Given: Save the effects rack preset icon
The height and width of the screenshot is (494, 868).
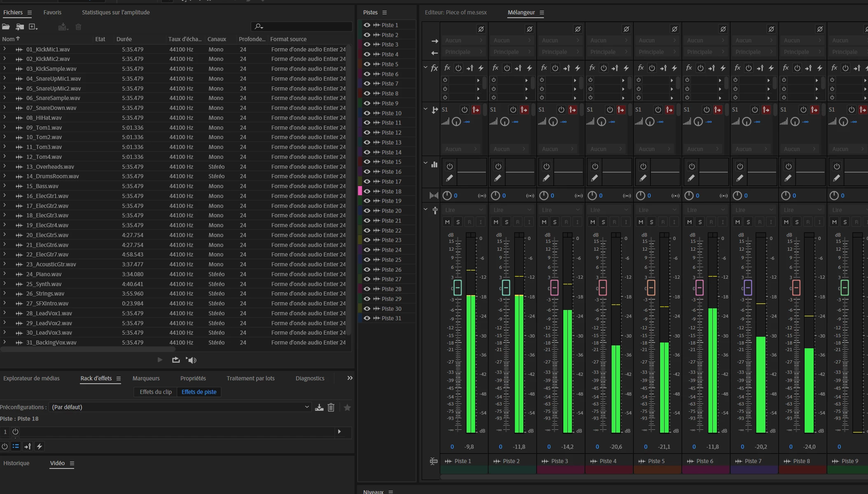Looking at the screenshot, I should tap(319, 408).
